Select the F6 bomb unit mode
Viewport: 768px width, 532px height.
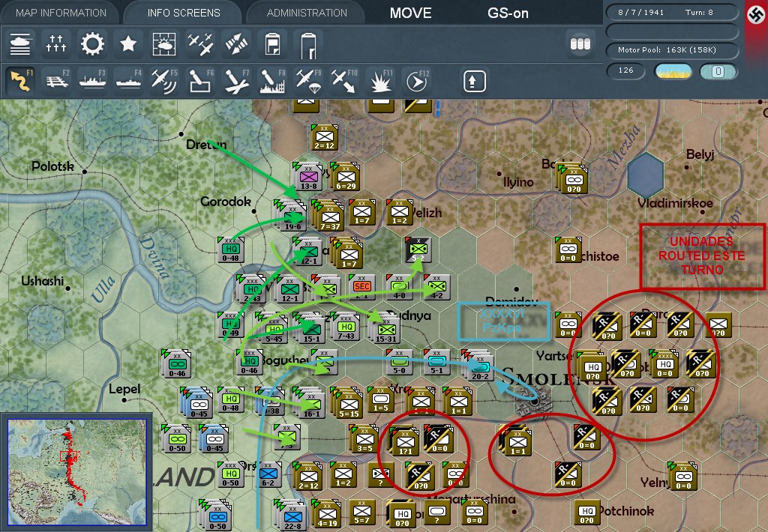pos(200,81)
